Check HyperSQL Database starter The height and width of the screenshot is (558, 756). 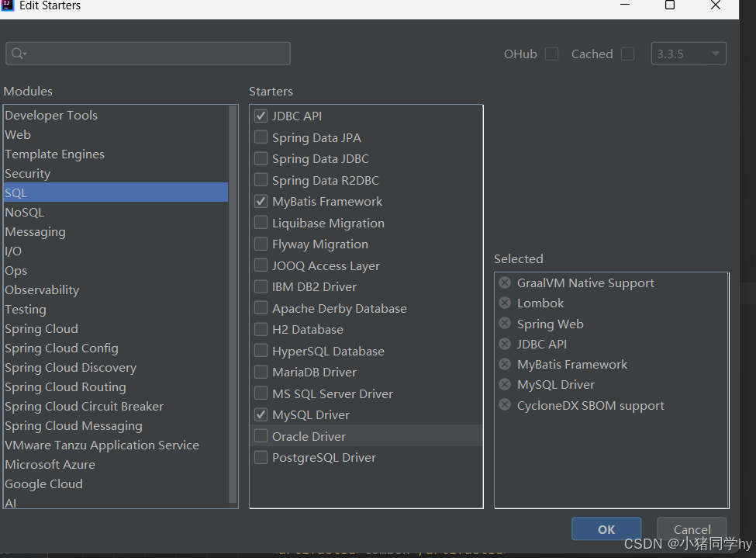coord(261,351)
